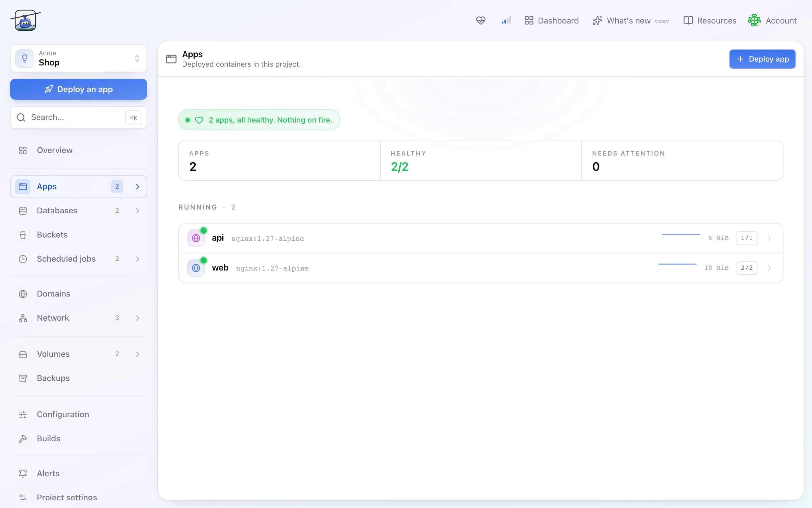This screenshot has width=812, height=508.
Task: Open the web app row
Action: coord(481,268)
